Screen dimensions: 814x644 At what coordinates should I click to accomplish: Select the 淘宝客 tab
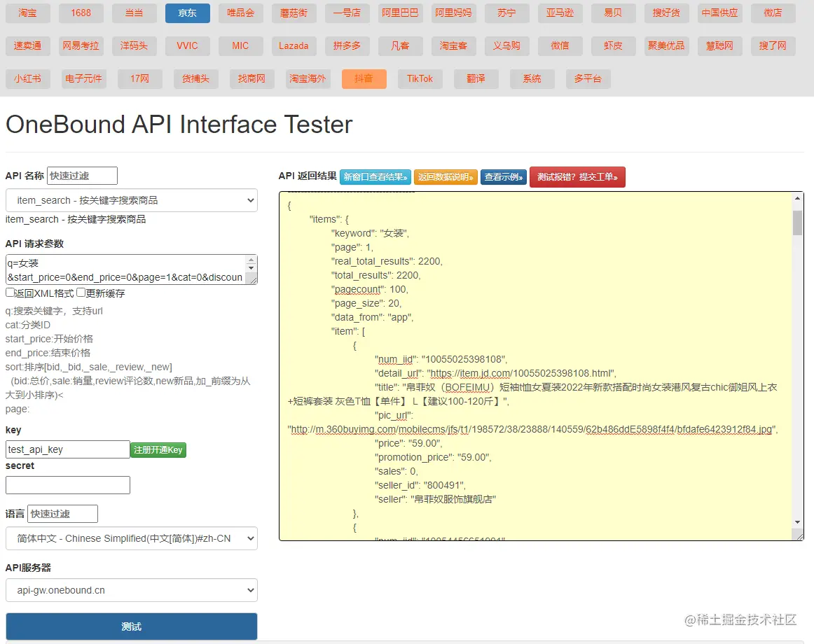(453, 45)
